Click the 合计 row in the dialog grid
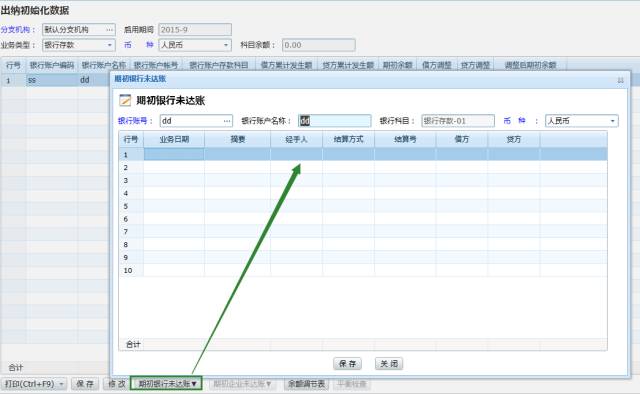 click(363, 344)
